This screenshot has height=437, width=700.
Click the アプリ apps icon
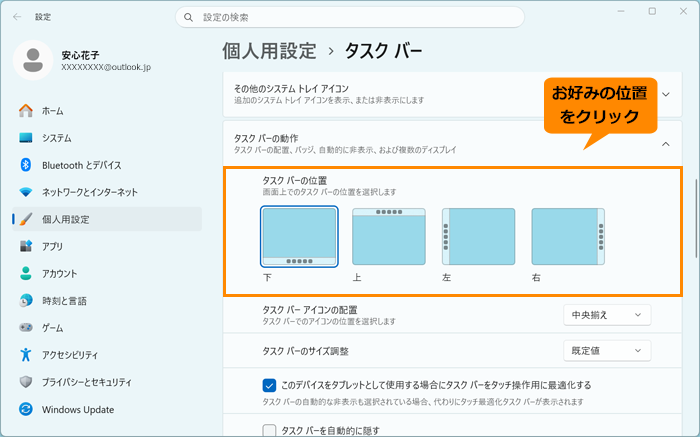coord(26,246)
